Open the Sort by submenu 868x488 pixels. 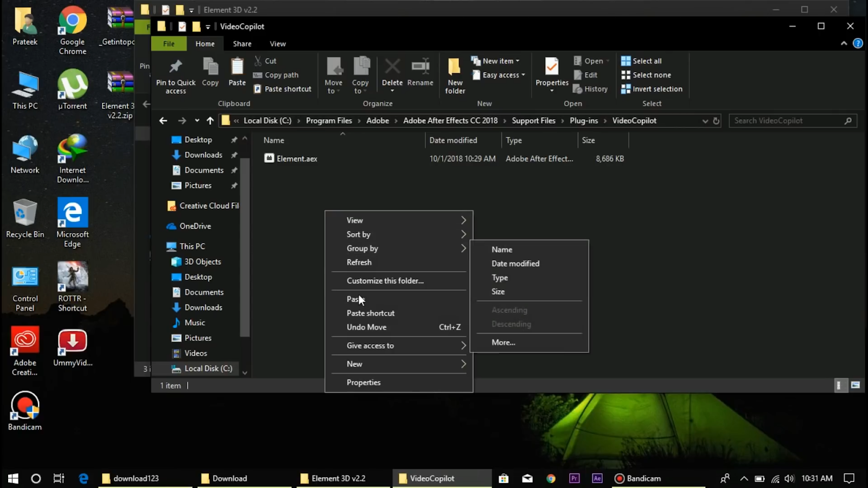(399, 234)
